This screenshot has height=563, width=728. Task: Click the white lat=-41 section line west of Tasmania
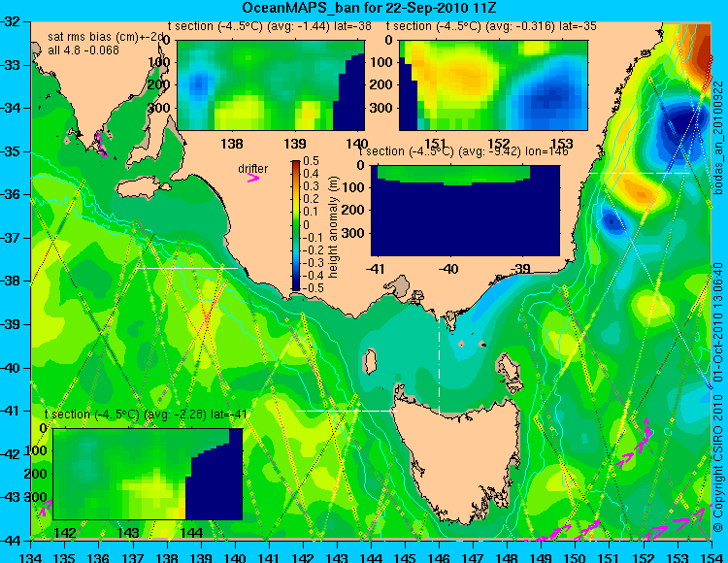point(347,411)
